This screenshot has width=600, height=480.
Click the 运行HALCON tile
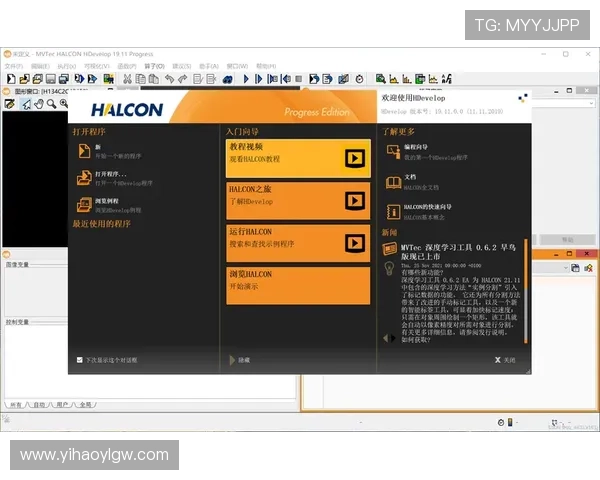coord(298,243)
